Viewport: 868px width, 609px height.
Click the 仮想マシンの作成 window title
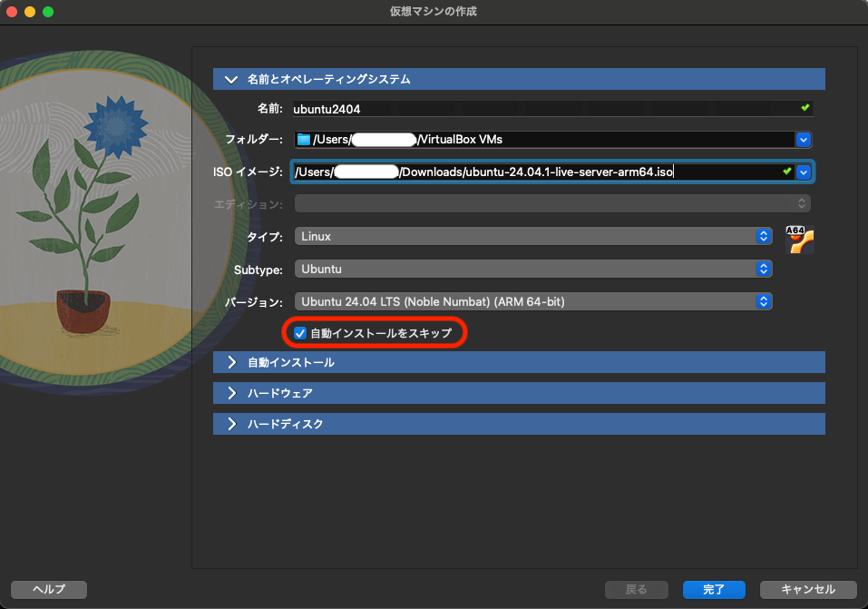pos(434,11)
